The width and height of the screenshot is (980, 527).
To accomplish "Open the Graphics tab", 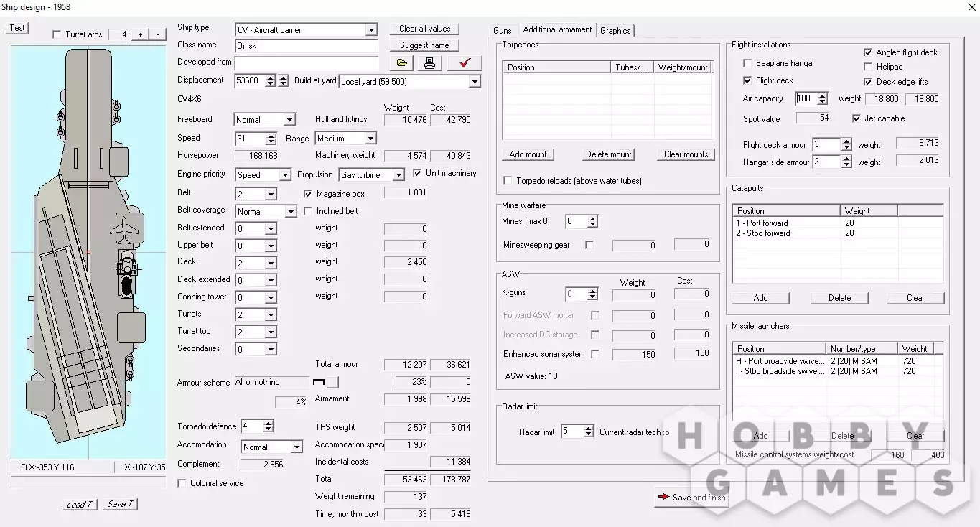I will 615,30.
